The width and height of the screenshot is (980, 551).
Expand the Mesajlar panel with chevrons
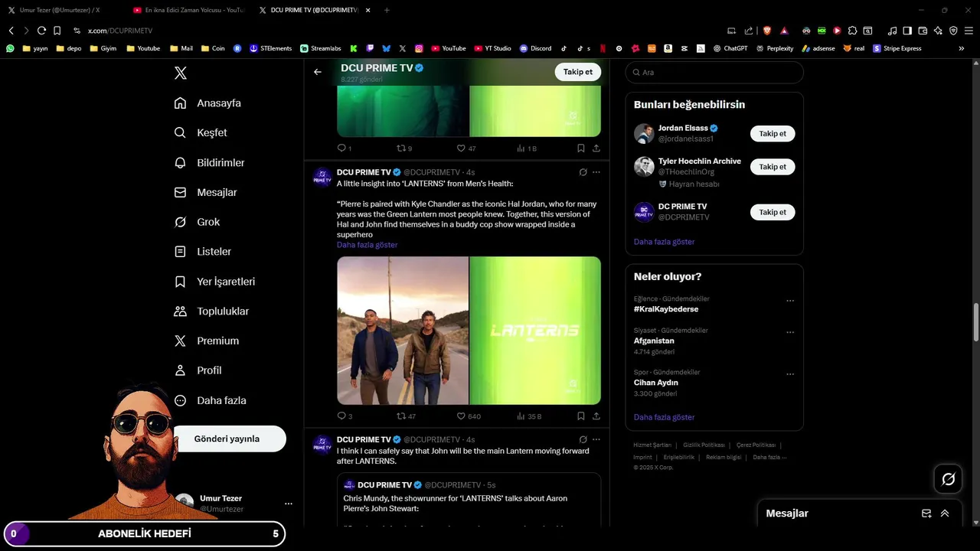click(945, 514)
